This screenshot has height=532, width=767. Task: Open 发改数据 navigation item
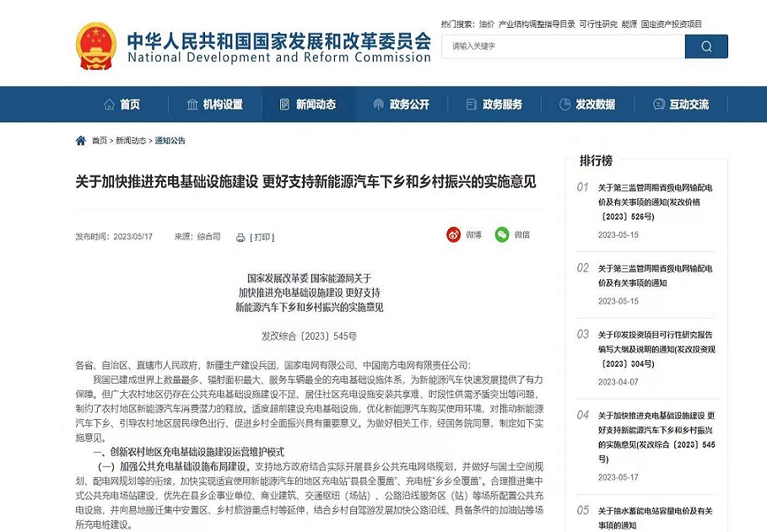point(587,105)
